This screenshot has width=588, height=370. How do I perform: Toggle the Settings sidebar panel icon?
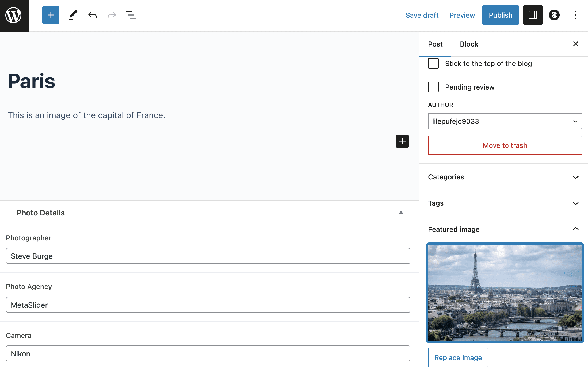(x=532, y=15)
